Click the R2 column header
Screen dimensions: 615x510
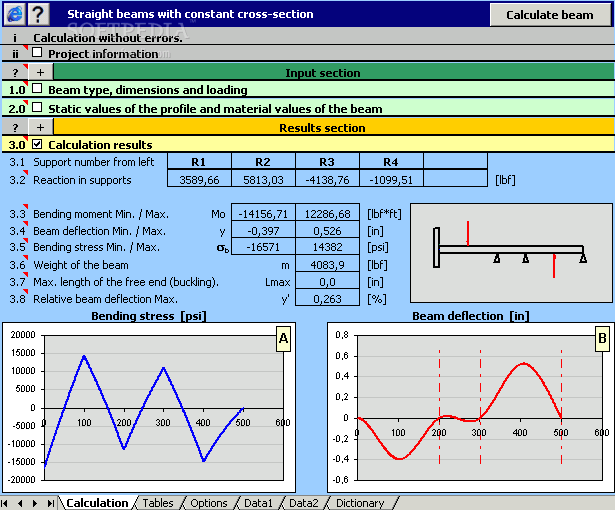(x=263, y=162)
